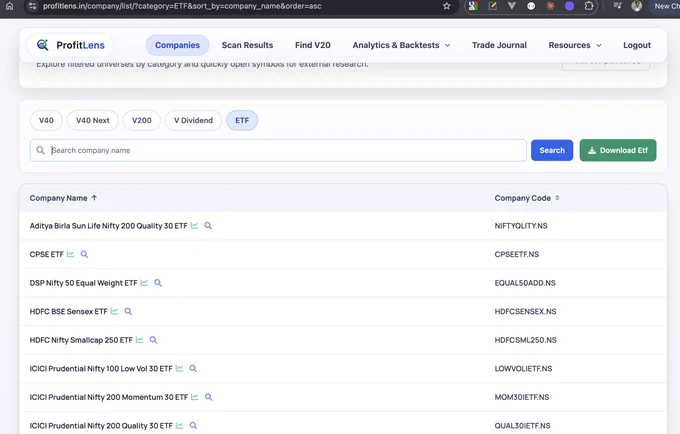Go to Trade Journal
This screenshot has height=434, width=680.
(499, 45)
